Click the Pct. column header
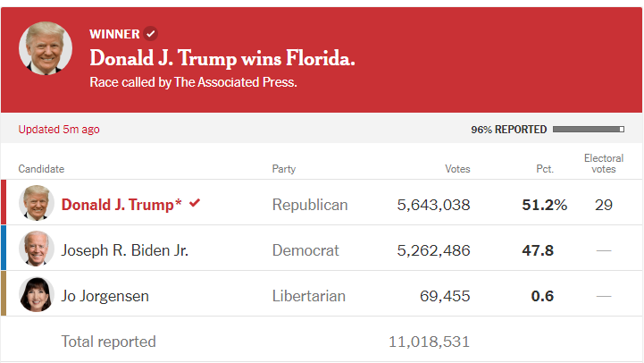 (545, 169)
